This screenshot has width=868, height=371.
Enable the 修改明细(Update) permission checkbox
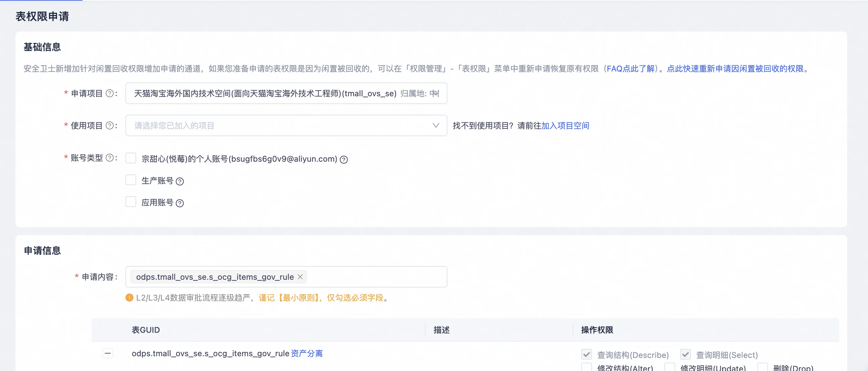point(670,367)
